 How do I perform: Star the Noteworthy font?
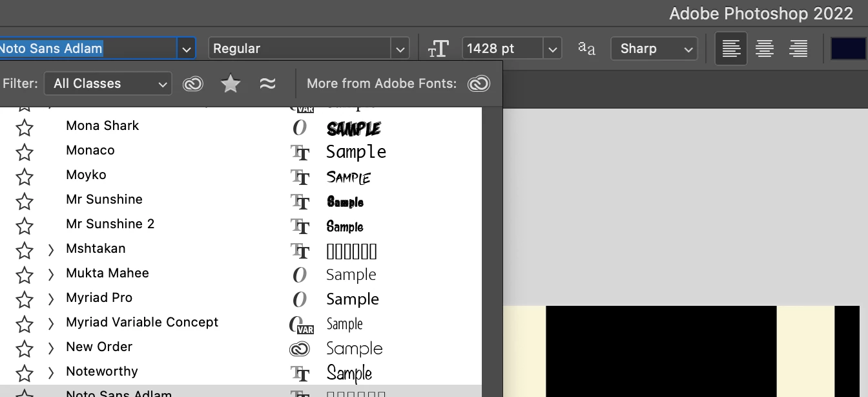(x=25, y=374)
